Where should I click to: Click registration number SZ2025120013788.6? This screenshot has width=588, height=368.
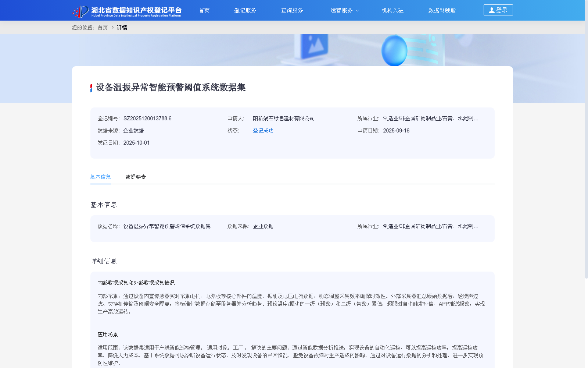point(147,118)
